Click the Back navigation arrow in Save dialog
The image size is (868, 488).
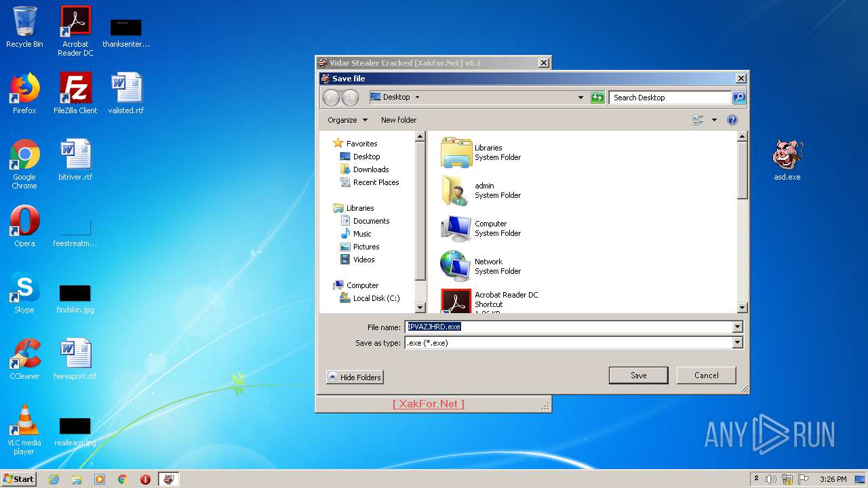click(331, 98)
